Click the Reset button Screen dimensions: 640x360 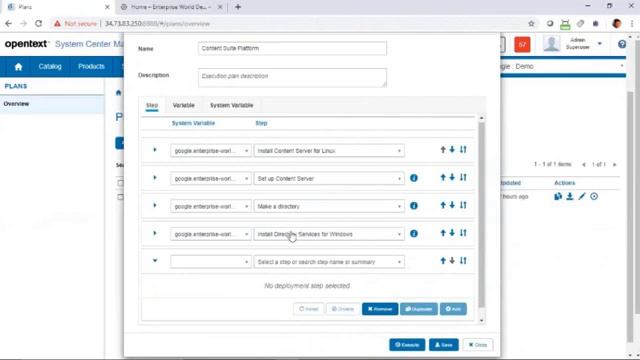tap(308, 309)
